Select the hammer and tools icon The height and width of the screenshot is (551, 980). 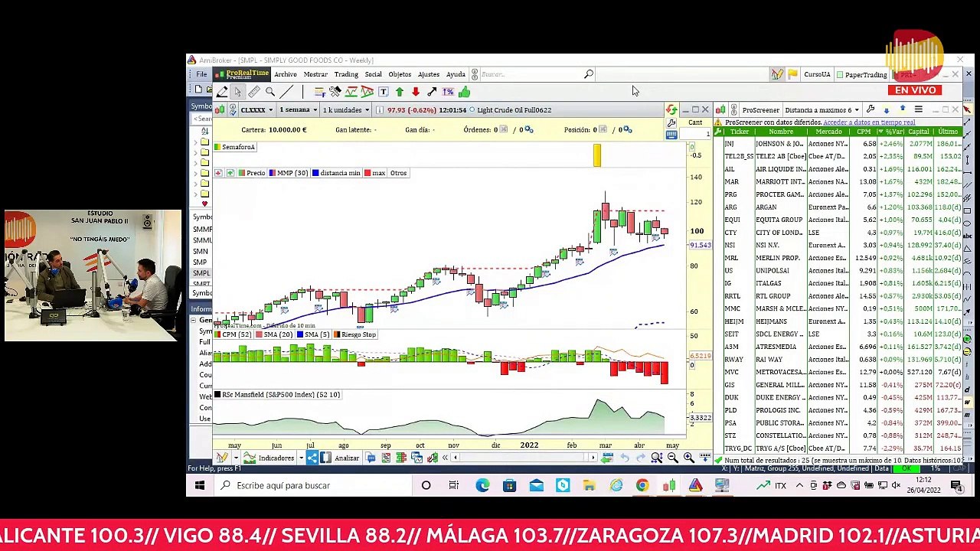click(335, 92)
